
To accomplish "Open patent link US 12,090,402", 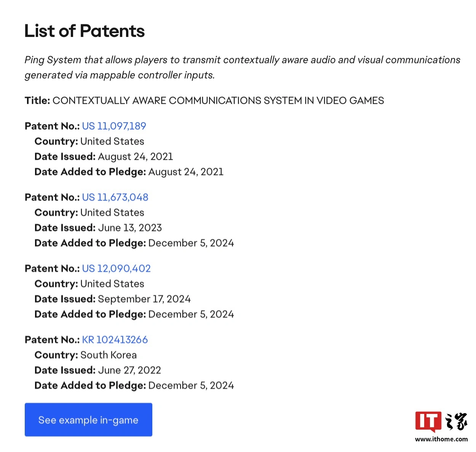I will pyautogui.click(x=116, y=268).
